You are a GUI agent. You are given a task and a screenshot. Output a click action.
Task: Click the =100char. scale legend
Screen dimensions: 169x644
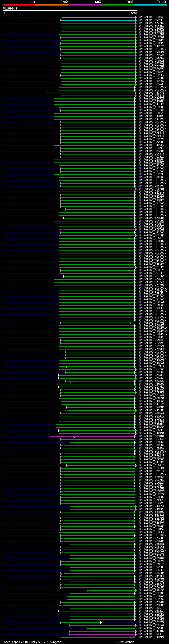(x=125, y=642)
